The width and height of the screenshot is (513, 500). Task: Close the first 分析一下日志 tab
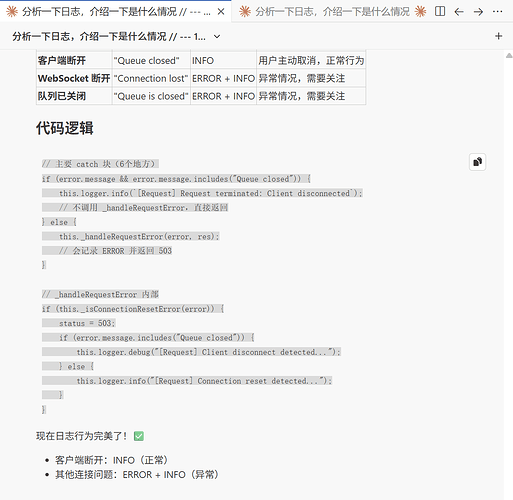tap(221, 12)
